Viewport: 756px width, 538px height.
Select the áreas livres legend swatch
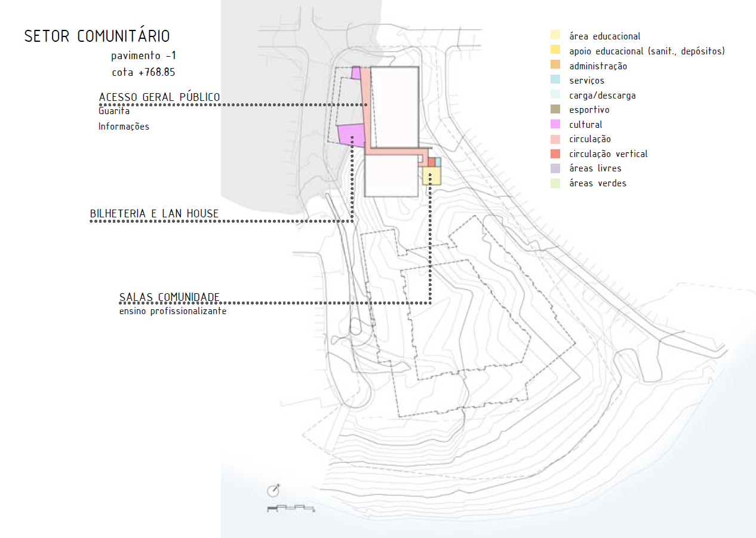[555, 168]
